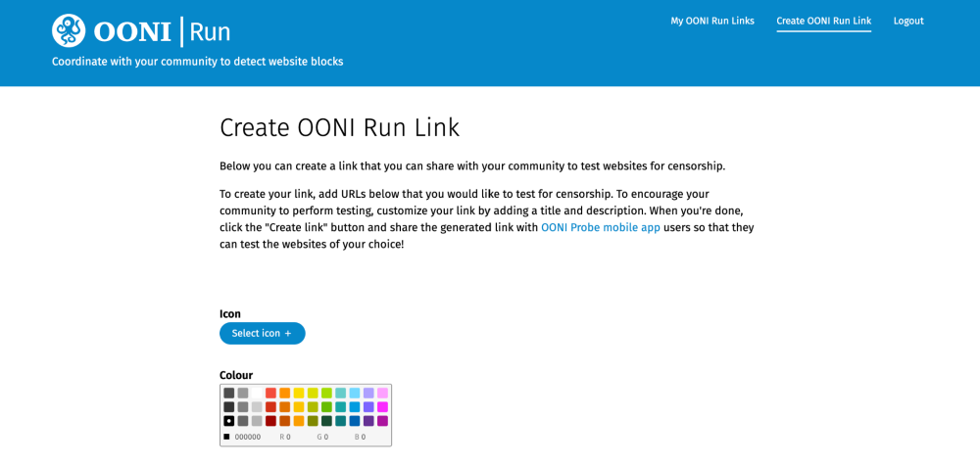This screenshot has width=980, height=466.
Task: Select the selected black swatch with dot
Action: tap(229, 421)
